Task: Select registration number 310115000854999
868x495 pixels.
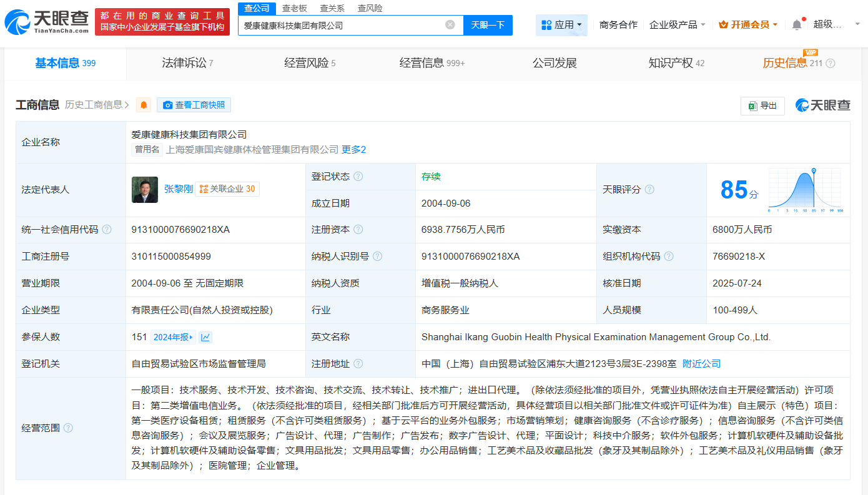Action: point(171,257)
